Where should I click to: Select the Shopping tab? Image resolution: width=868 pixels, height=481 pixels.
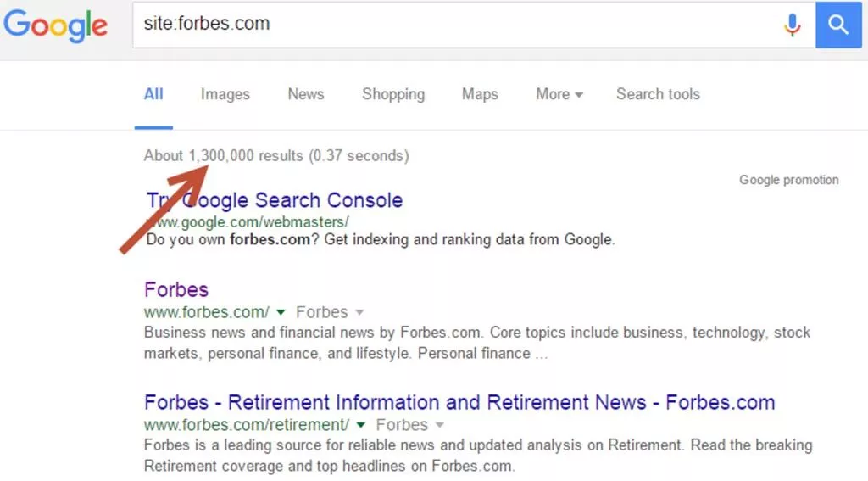[393, 94]
